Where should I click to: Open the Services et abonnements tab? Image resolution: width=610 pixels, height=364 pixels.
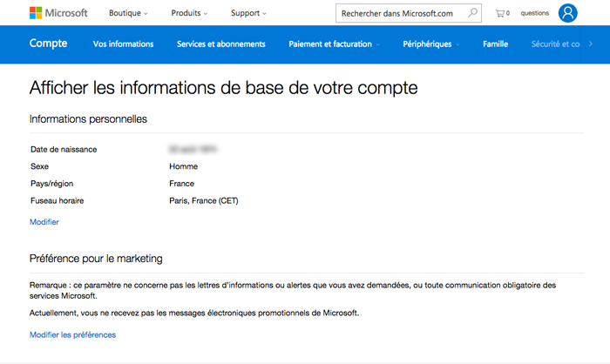click(220, 44)
